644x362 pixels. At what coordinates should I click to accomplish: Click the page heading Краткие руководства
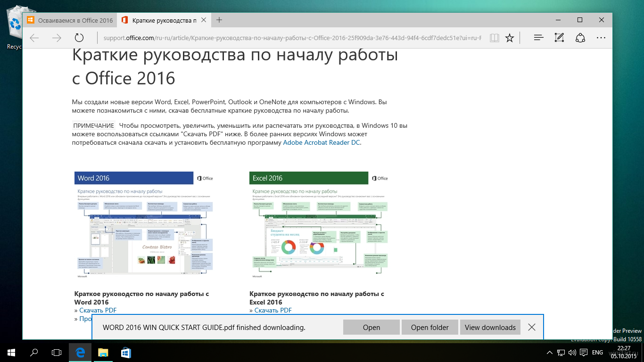[x=235, y=66]
